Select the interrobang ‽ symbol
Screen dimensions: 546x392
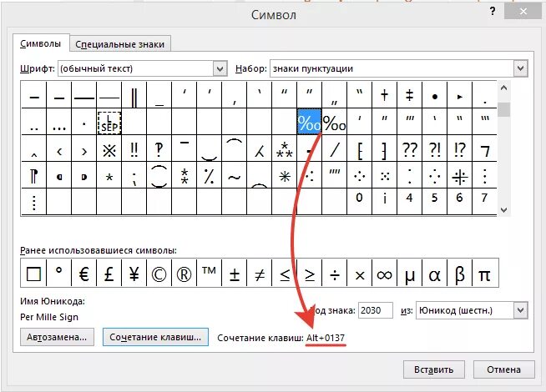[159, 148]
